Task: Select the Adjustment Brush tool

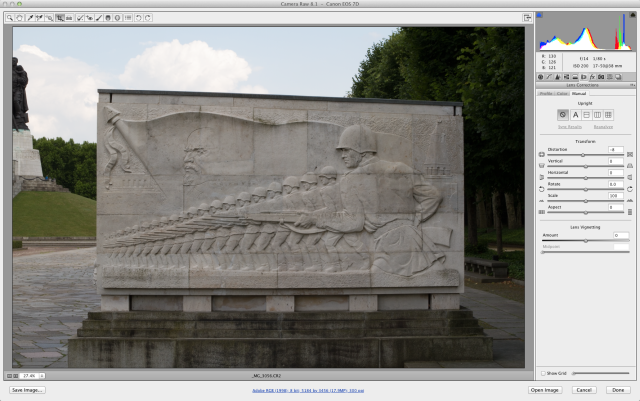Action: 99,18
